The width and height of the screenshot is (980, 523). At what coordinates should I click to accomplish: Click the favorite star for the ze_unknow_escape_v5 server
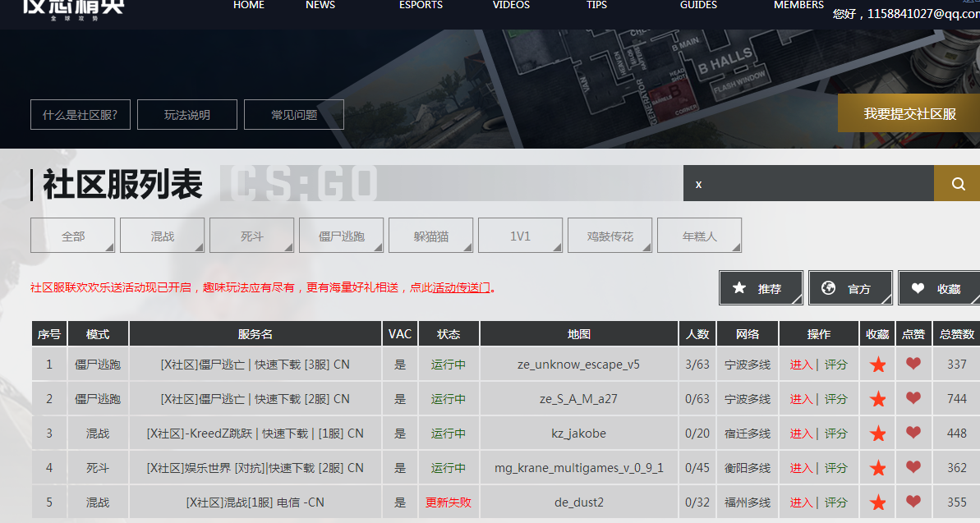[x=877, y=364]
